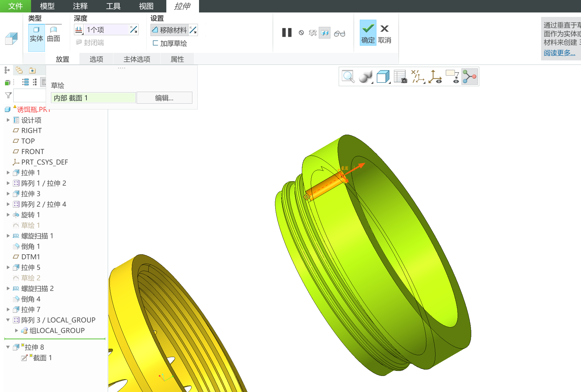Select the FRONT datum plane
581x392 pixels.
29,152
